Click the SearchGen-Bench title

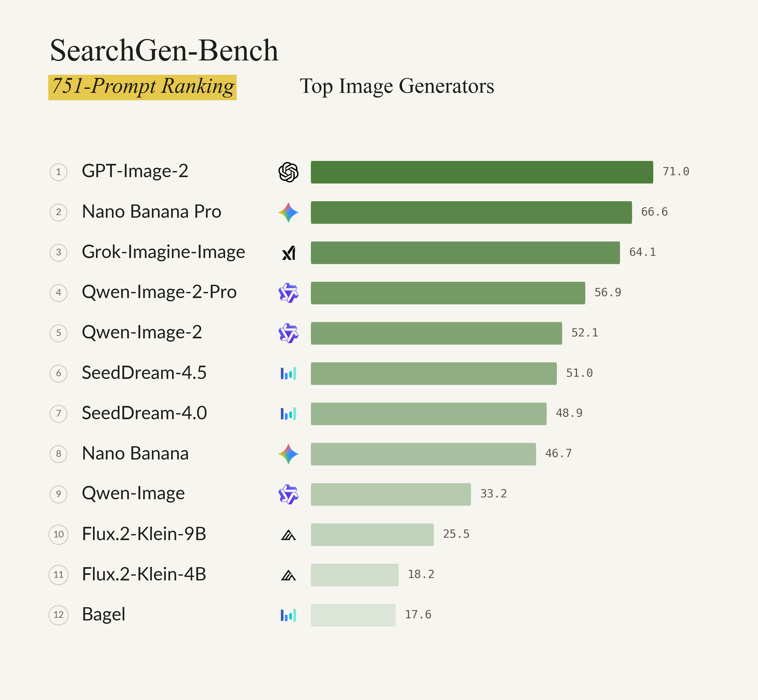click(164, 50)
